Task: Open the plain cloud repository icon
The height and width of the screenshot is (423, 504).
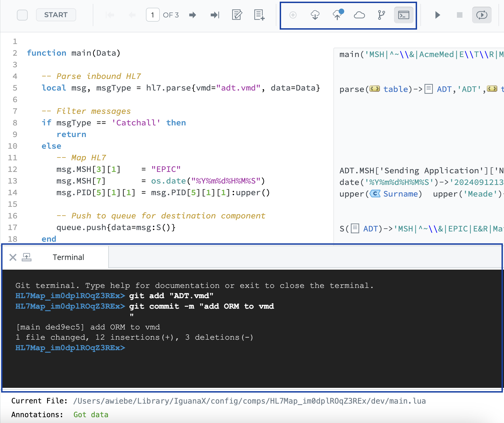Action: (359, 15)
